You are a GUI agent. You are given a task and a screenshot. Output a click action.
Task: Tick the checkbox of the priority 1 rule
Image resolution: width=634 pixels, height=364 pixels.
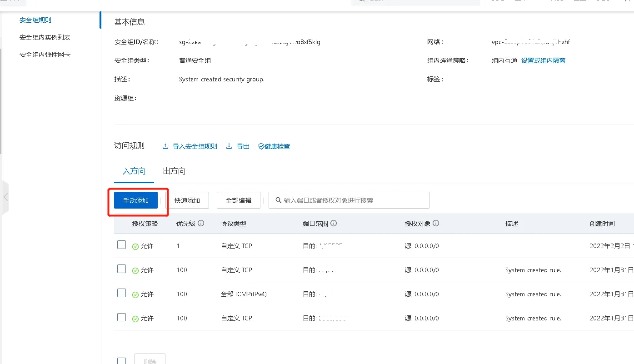pyautogui.click(x=121, y=245)
